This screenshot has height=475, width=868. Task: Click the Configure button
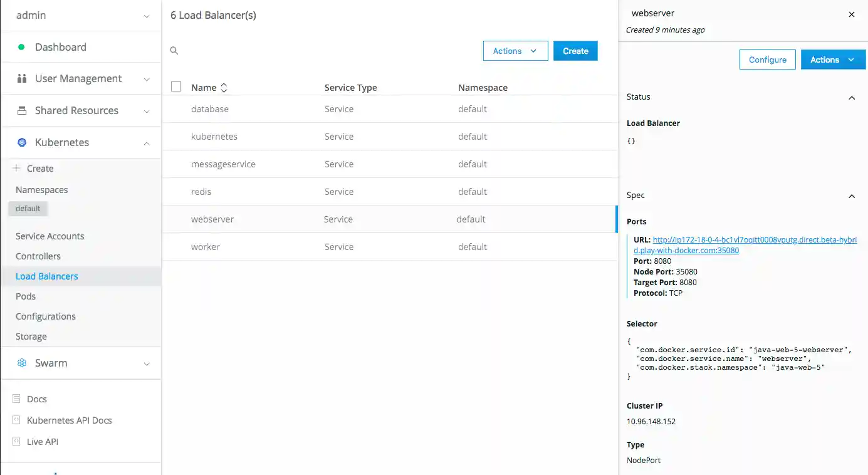(767, 60)
